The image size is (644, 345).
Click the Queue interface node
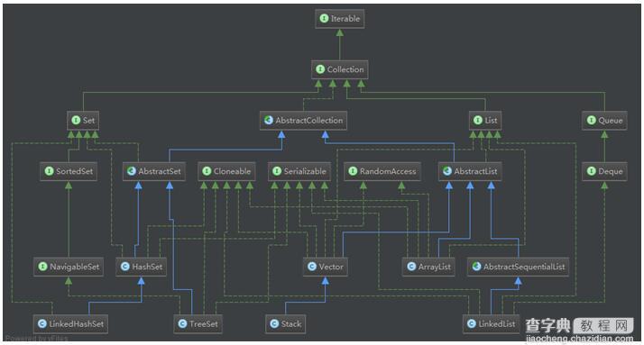(604, 120)
